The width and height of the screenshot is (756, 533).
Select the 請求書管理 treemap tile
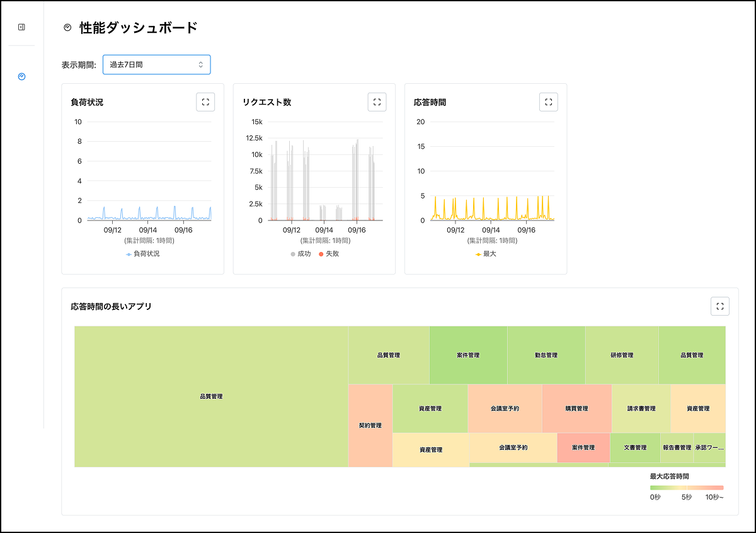point(641,408)
